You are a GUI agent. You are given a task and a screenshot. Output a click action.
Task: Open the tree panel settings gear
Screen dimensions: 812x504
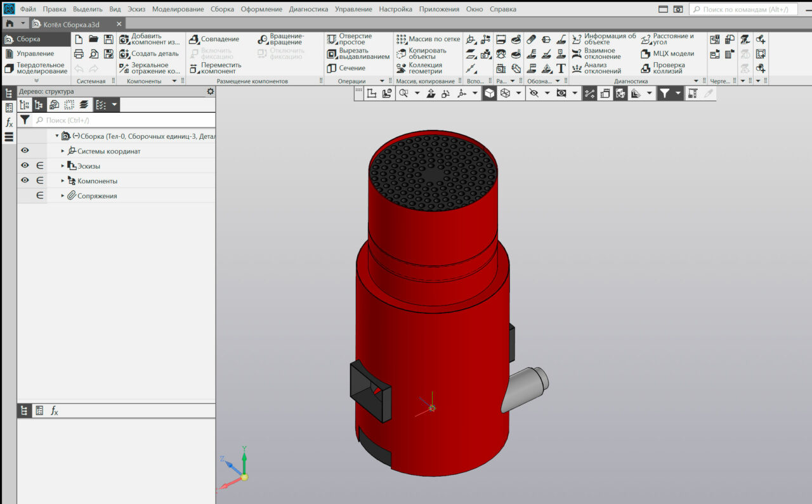(x=211, y=91)
